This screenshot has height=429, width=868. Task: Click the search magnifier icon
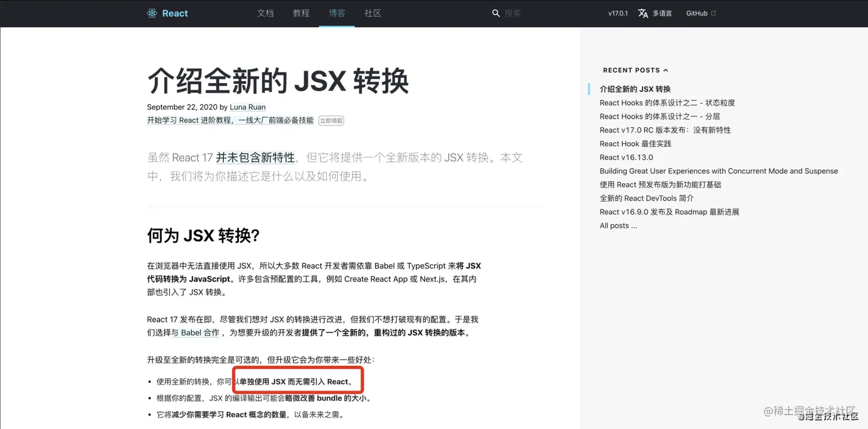tap(495, 13)
